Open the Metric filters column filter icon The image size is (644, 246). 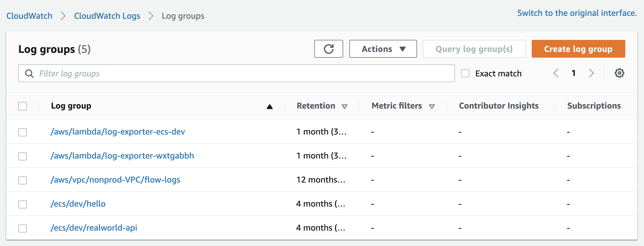(432, 106)
